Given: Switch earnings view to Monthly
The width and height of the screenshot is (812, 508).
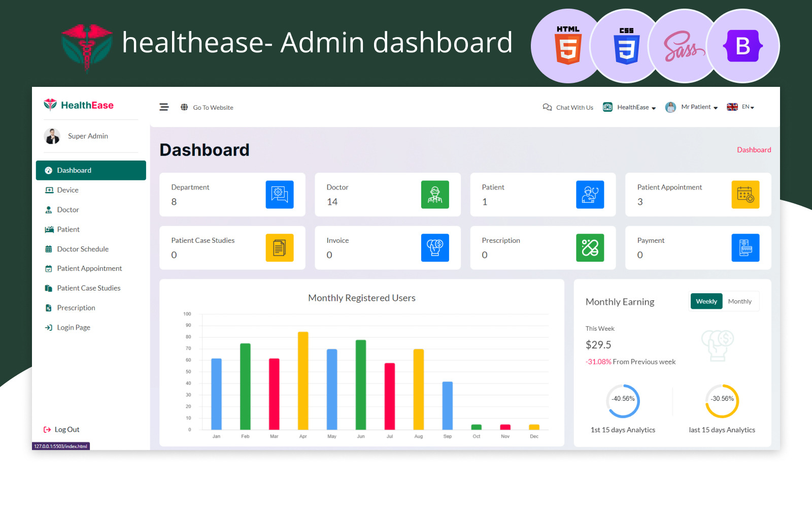Looking at the screenshot, I should coord(739,301).
